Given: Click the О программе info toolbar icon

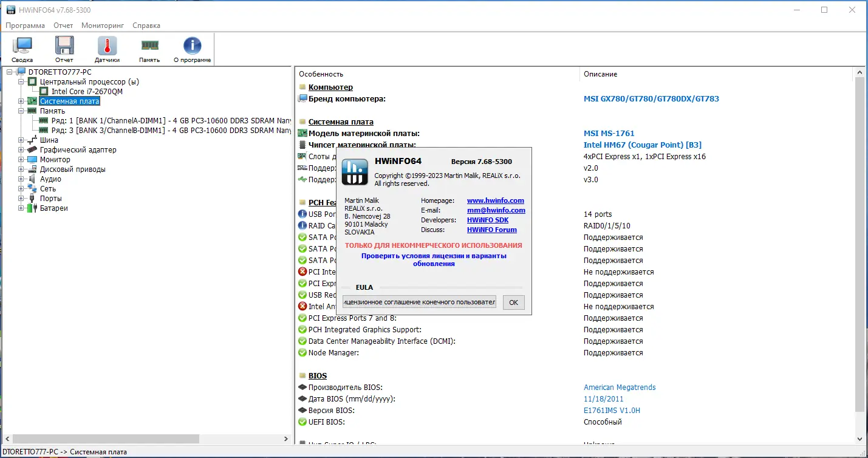Looking at the screenshot, I should [x=192, y=50].
